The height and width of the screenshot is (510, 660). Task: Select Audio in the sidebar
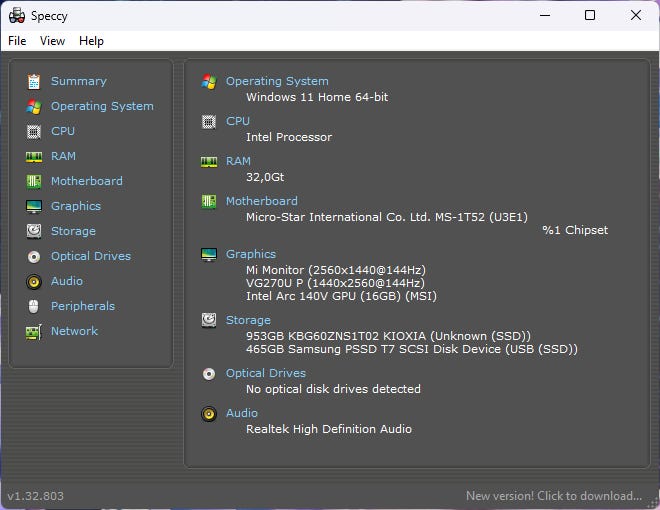pyautogui.click(x=67, y=281)
